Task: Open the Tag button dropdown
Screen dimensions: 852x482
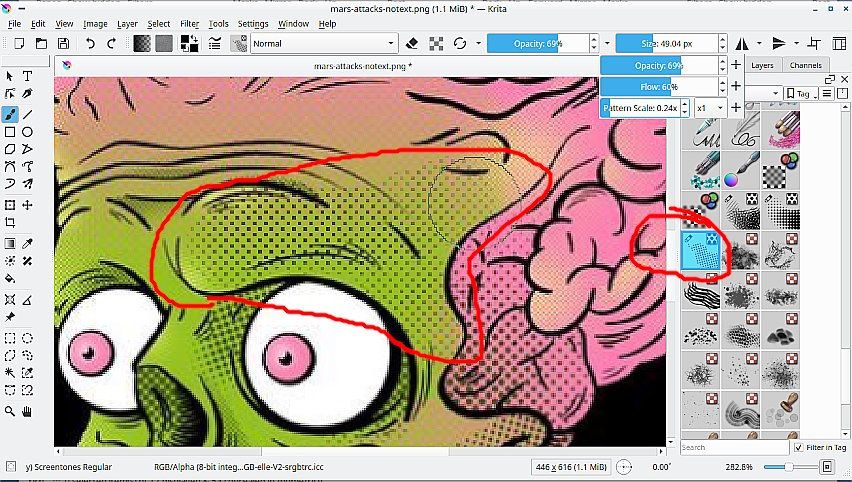Action: [x=801, y=93]
